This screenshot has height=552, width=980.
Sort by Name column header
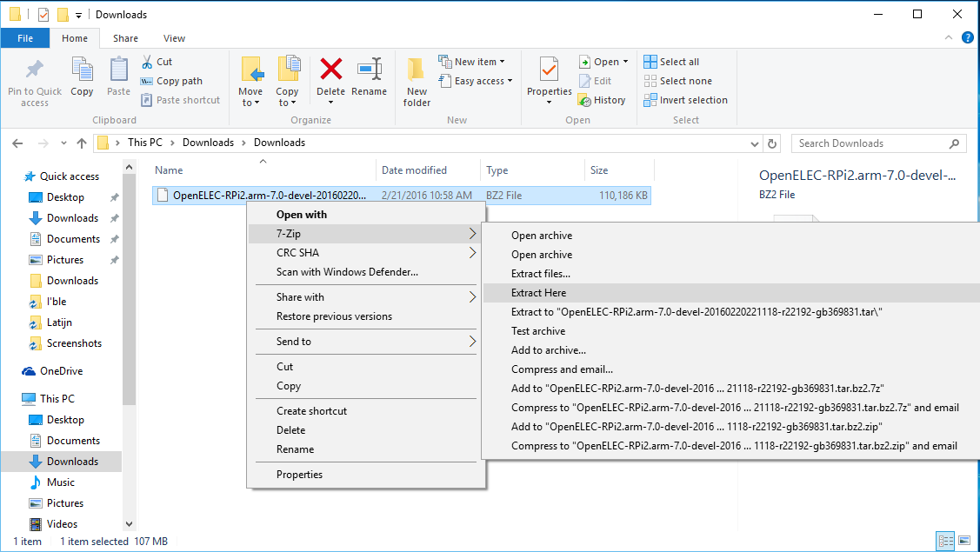click(x=263, y=170)
